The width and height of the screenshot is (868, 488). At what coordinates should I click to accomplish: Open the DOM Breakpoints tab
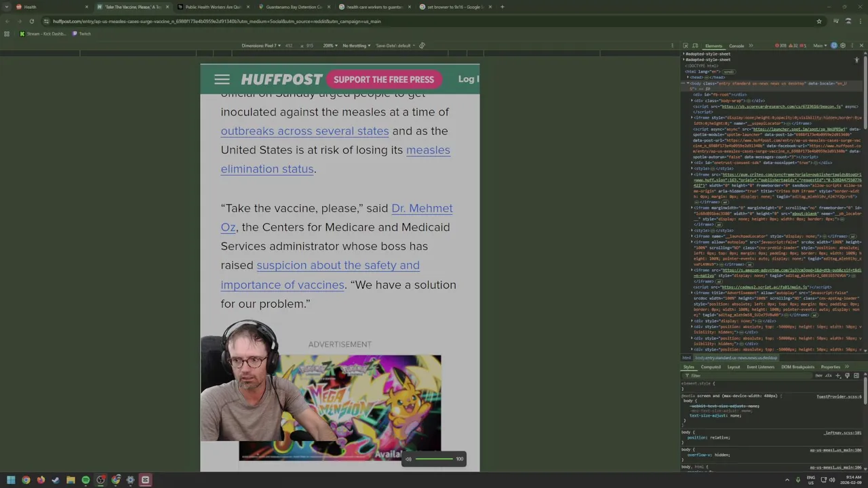797,367
